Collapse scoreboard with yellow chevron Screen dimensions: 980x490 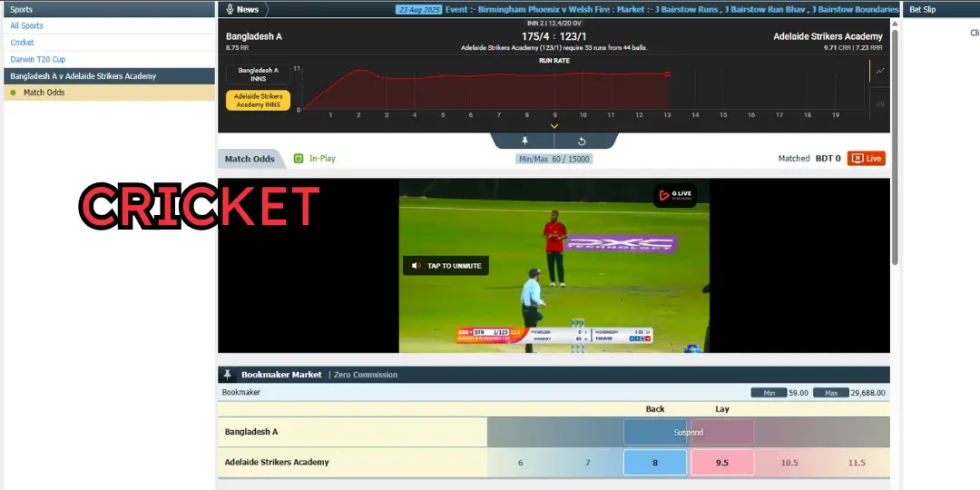tap(554, 126)
